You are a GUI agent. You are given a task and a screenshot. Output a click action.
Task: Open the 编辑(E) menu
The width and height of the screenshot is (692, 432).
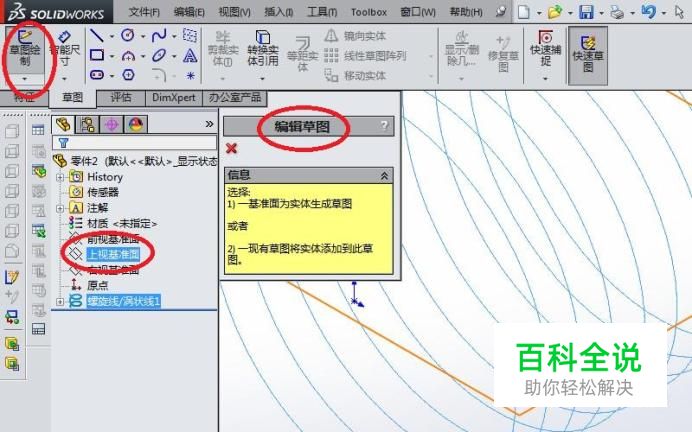click(x=189, y=12)
